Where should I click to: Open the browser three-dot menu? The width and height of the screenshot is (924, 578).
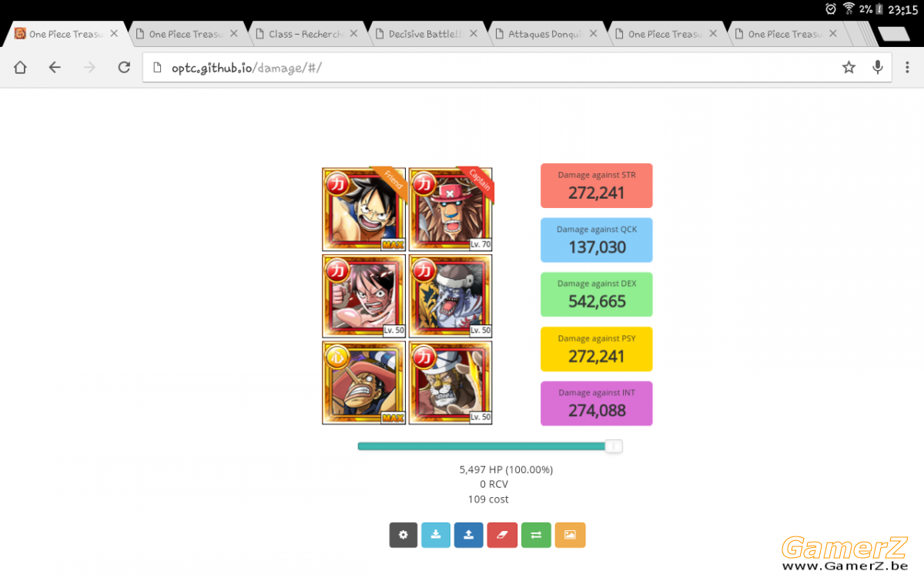click(x=907, y=68)
